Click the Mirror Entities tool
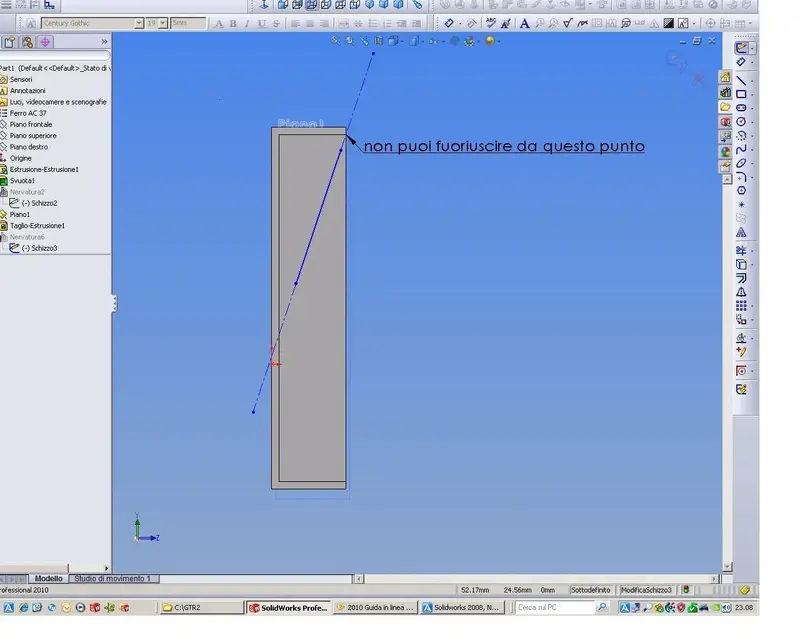The width and height of the screenshot is (800, 640). [741, 292]
